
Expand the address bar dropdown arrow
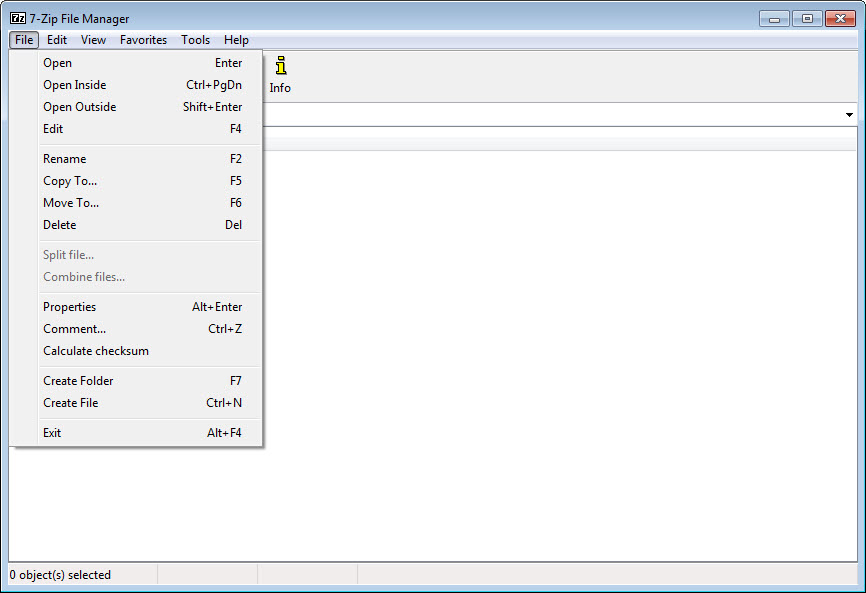pos(849,115)
